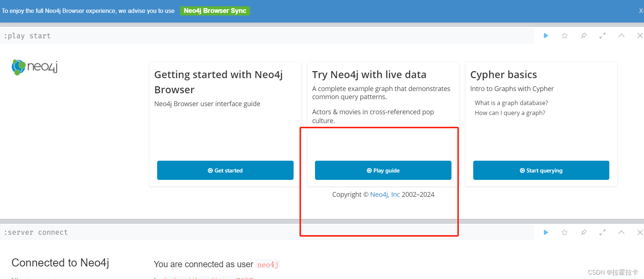Open the Neo4j, Inc copyright link

point(385,195)
